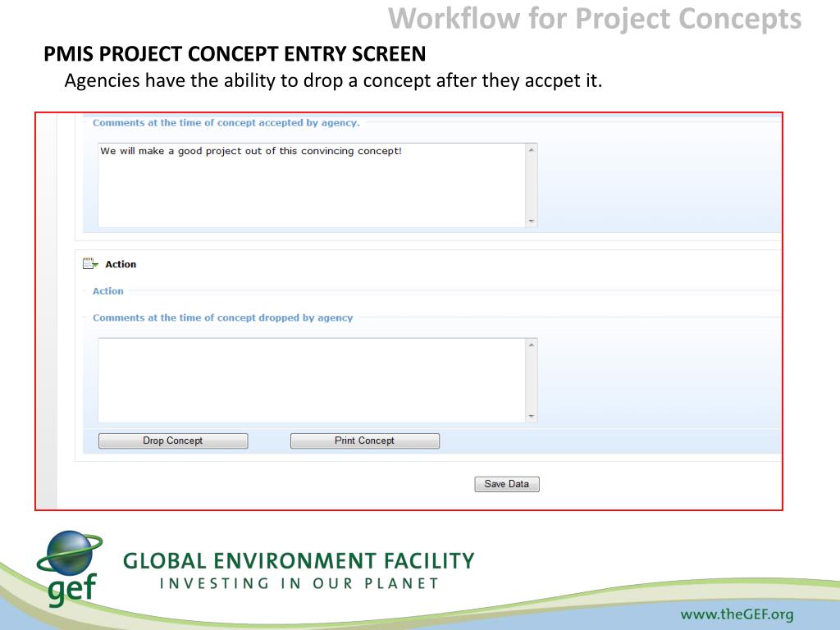Click the 'INVESTING IN OUR PLANET' tagline
The width and height of the screenshot is (840, 630).
click(299, 583)
